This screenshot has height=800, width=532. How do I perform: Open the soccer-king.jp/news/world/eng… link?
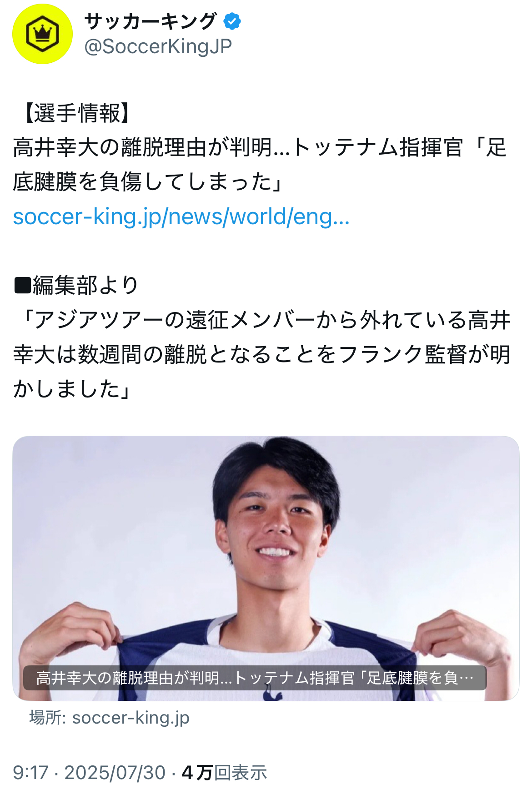pyautogui.click(x=181, y=217)
